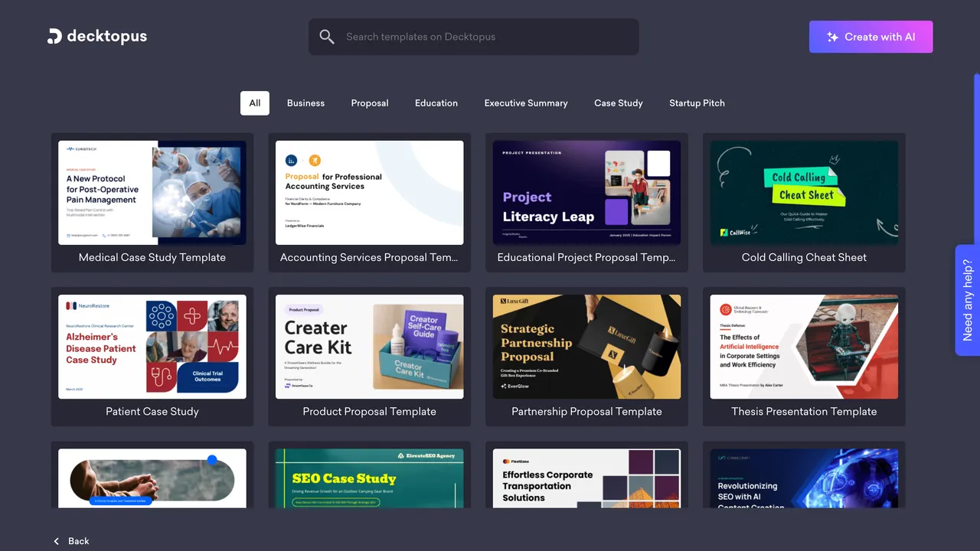
Task: Click the Back arrow icon
Action: [57, 541]
